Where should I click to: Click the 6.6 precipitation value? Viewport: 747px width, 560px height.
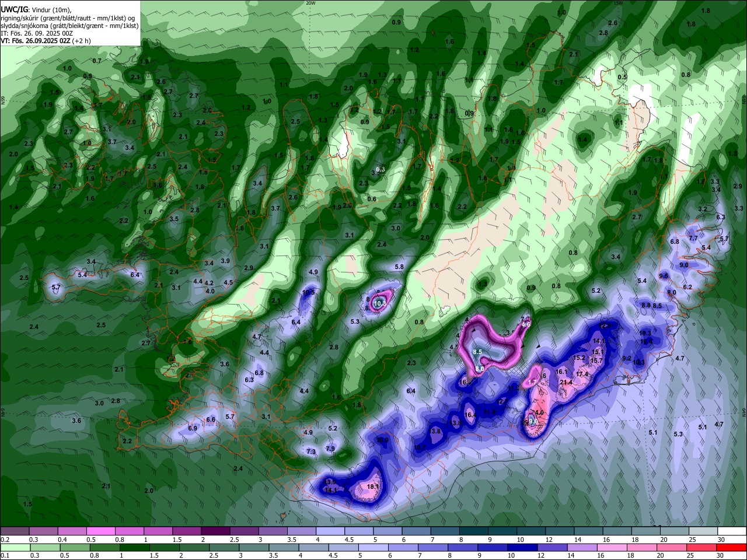click(x=211, y=420)
